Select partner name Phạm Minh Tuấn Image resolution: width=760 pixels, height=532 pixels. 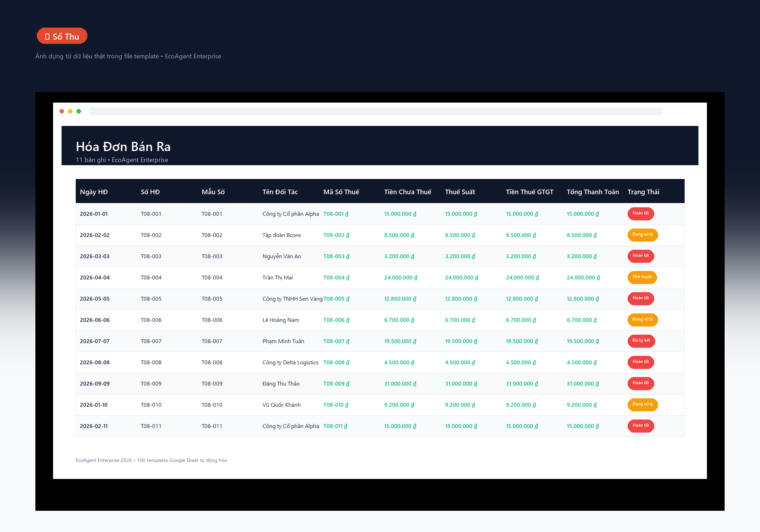coord(283,341)
